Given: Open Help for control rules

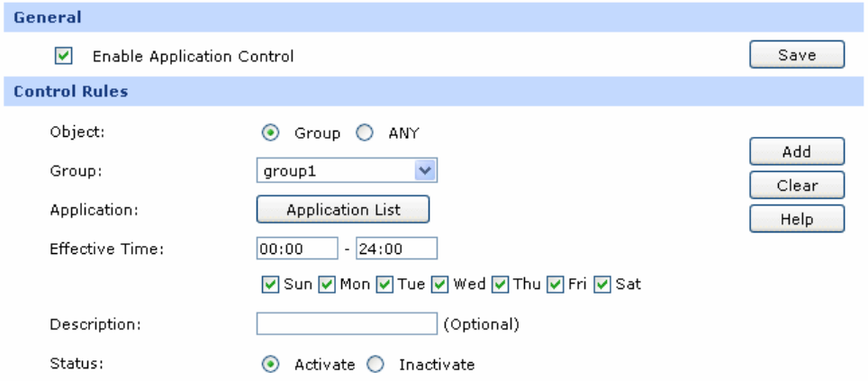Looking at the screenshot, I should point(796,219).
